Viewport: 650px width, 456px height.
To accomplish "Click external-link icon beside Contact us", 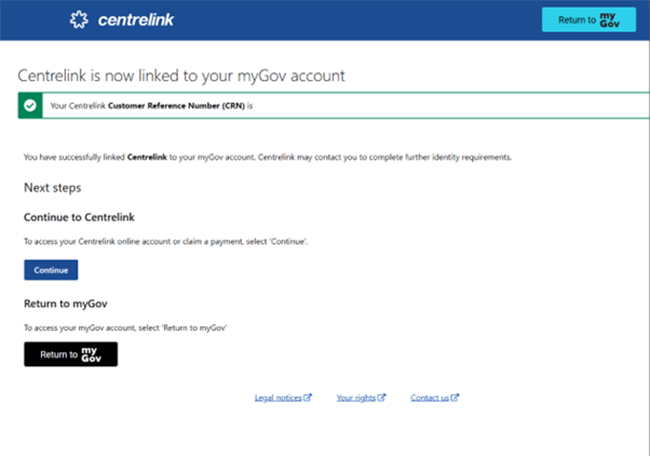I will (456, 398).
